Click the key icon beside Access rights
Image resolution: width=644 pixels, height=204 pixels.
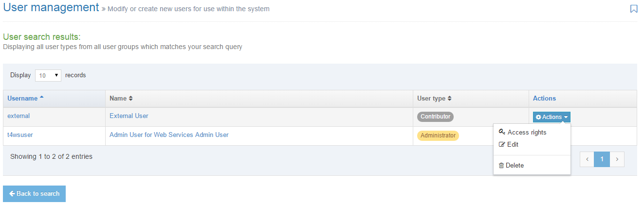502,132
